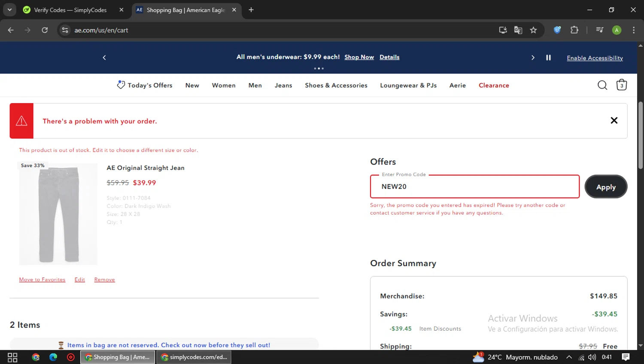Viewport: 644px width, 364px height.
Task: Open the Aerie navigation menu
Action: point(458,85)
